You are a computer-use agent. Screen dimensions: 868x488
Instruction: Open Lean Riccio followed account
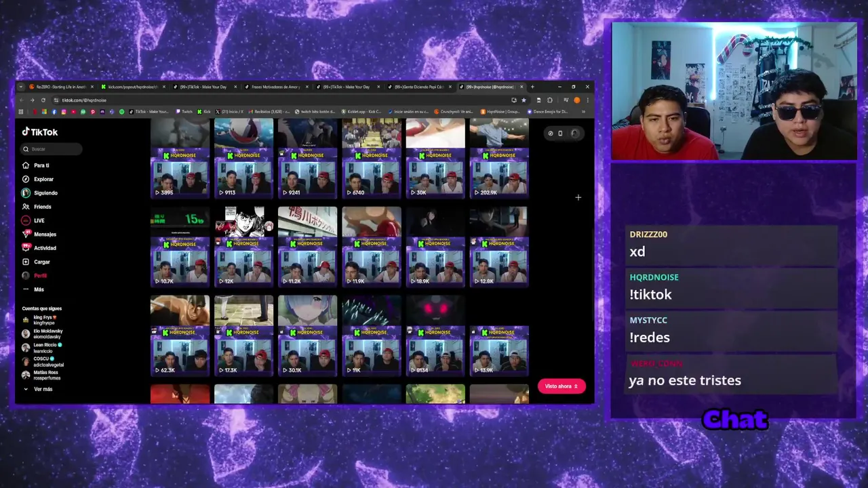(x=42, y=348)
